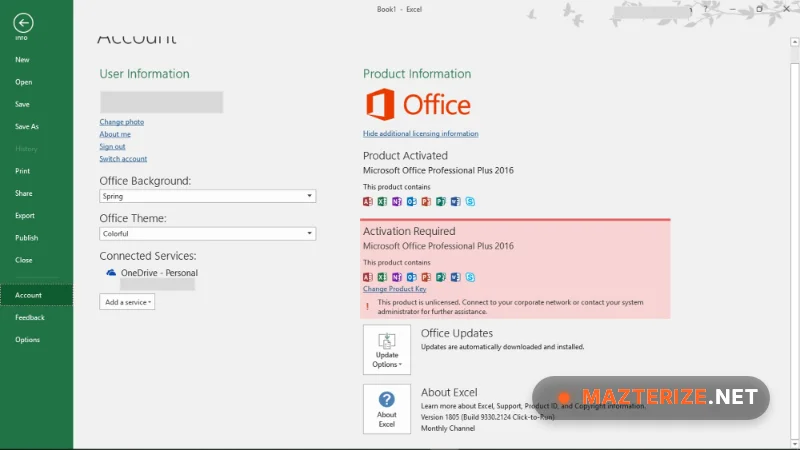Click Word icon under Product Activated

[456, 202]
